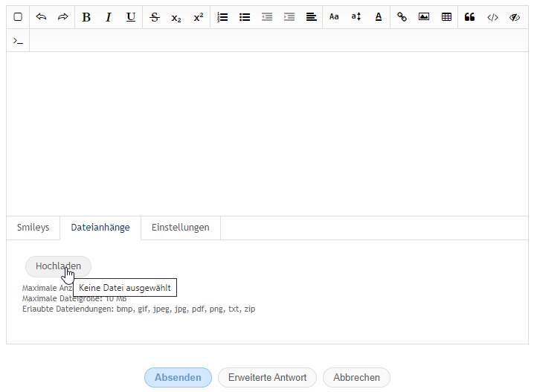Insert a numbered list
The image size is (534, 392).
222,17
